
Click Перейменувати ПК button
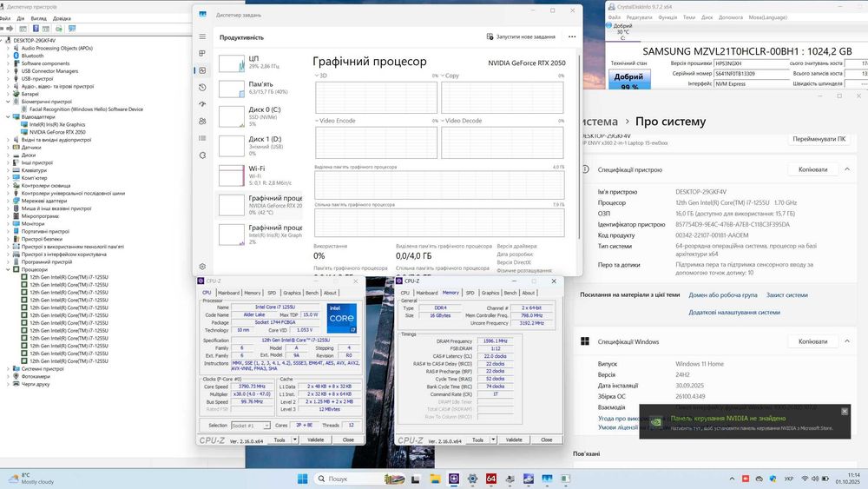pos(819,139)
